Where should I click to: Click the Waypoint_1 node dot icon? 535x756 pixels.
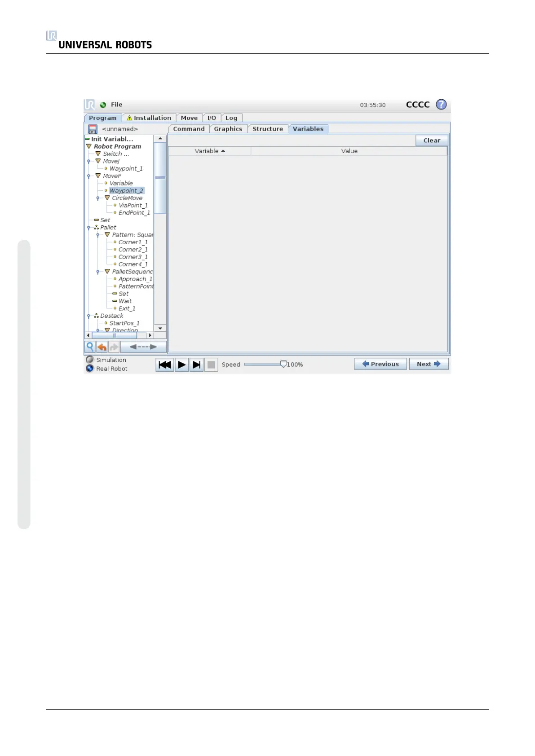106,168
